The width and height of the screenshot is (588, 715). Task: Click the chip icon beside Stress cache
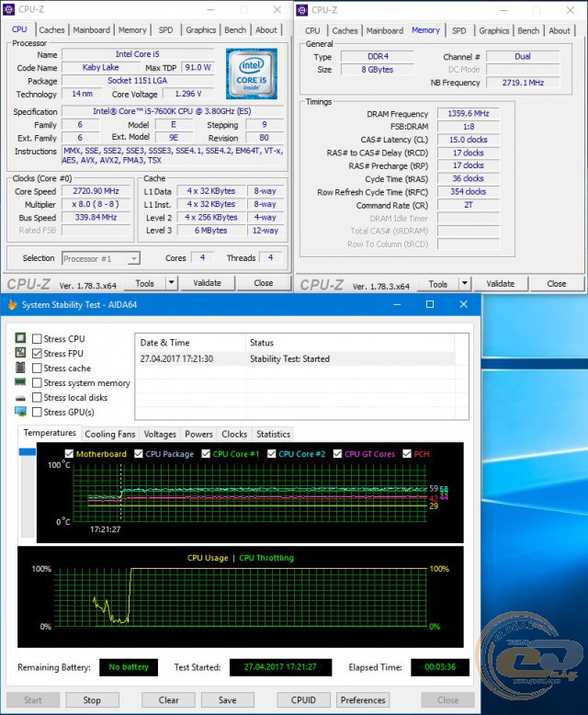(x=20, y=368)
